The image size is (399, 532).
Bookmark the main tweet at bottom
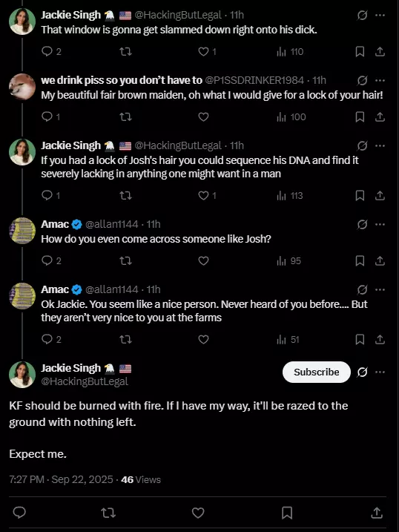tap(287, 513)
